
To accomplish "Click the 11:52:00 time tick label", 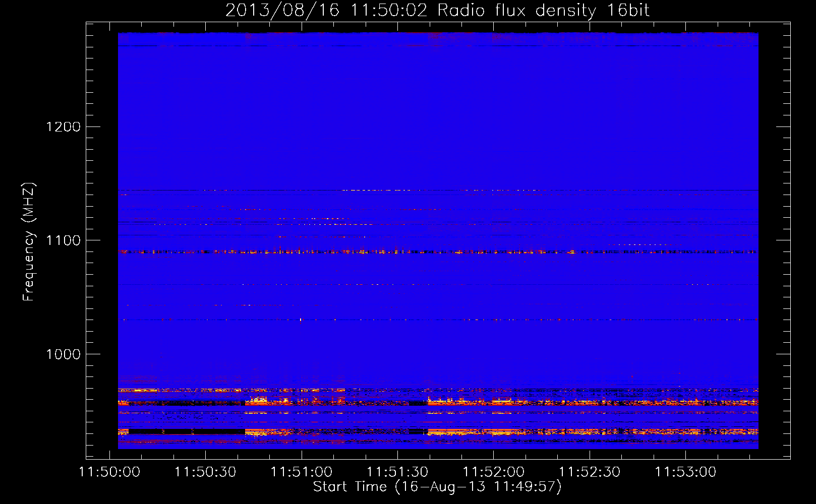I will tap(494, 472).
